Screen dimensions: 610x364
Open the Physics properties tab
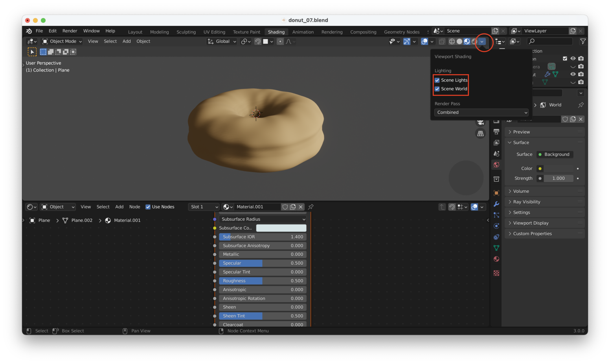pyautogui.click(x=496, y=226)
